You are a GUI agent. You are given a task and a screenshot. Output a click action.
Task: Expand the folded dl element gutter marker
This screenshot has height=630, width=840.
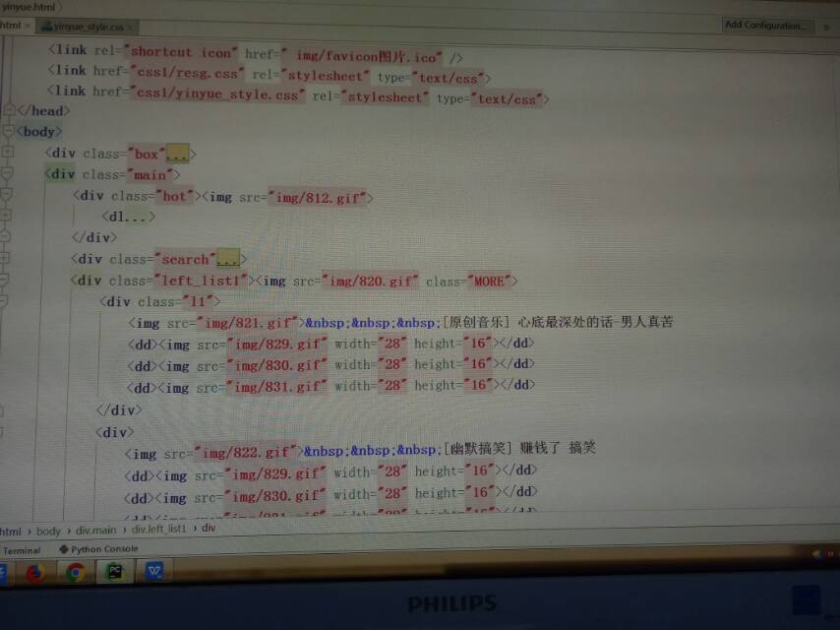point(6,215)
